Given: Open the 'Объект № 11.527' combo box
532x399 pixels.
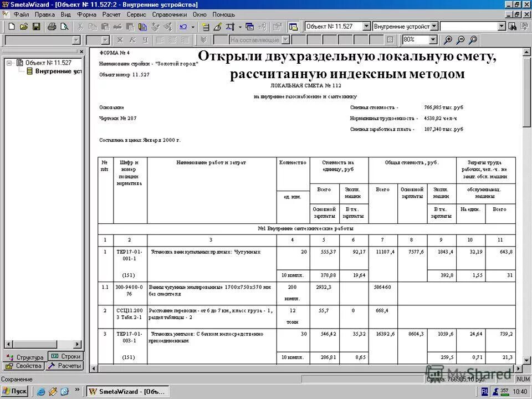Looking at the screenshot, I should coord(366,26).
